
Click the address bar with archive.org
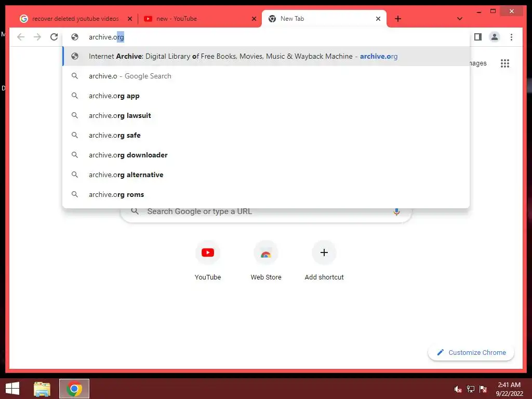[266, 37]
